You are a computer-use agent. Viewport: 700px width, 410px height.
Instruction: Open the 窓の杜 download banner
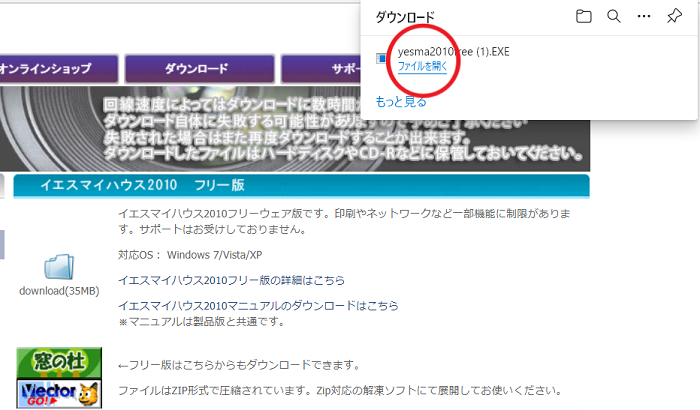coord(59,362)
